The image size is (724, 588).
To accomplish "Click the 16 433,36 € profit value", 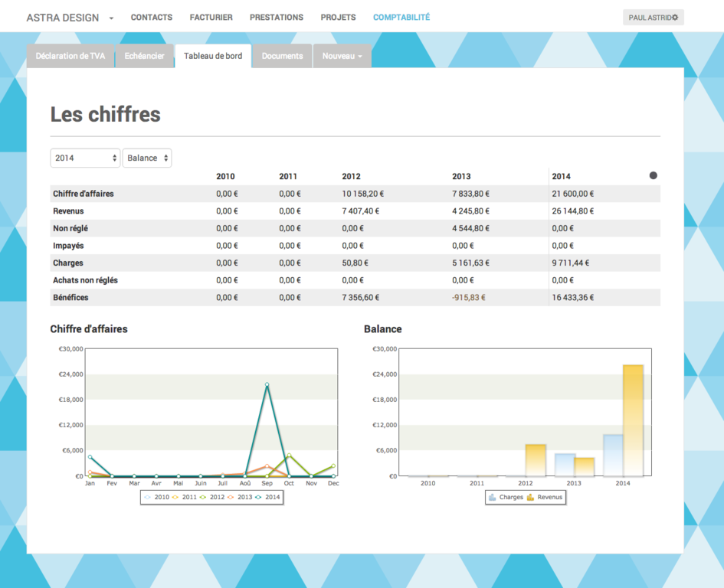I will click(573, 298).
